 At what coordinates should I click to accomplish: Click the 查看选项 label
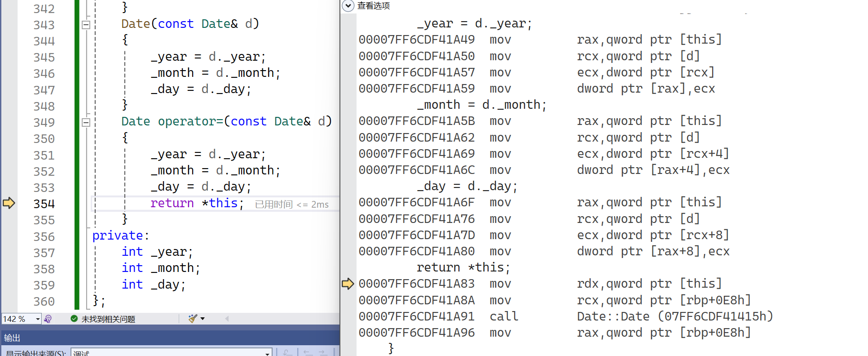click(x=374, y=5)
